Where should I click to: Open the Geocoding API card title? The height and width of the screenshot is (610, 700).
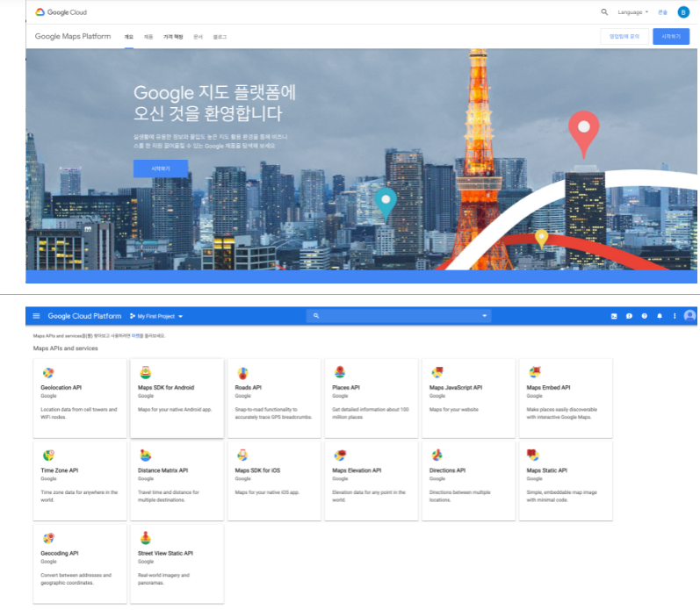[60, 553]
